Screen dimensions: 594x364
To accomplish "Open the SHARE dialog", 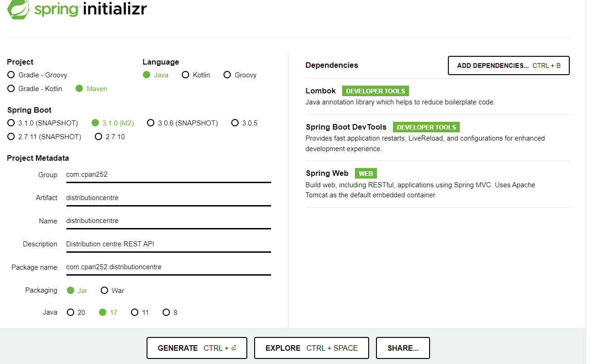I will click(x=403, y=348).
